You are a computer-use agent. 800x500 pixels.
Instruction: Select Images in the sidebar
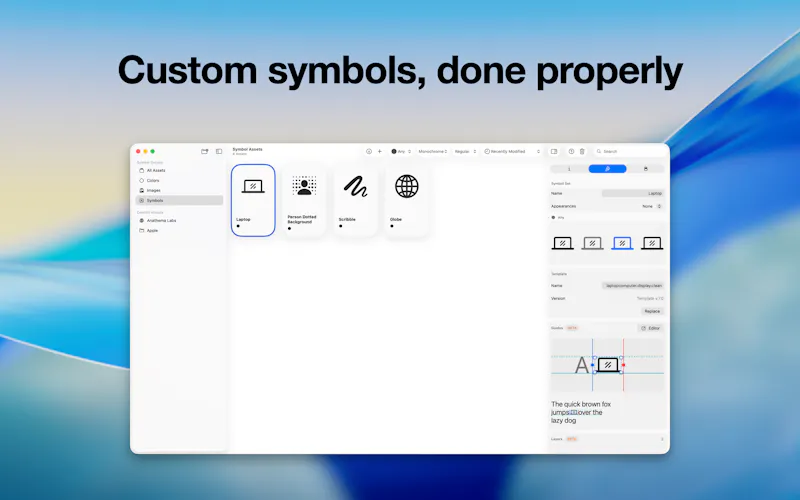(179, 190)
